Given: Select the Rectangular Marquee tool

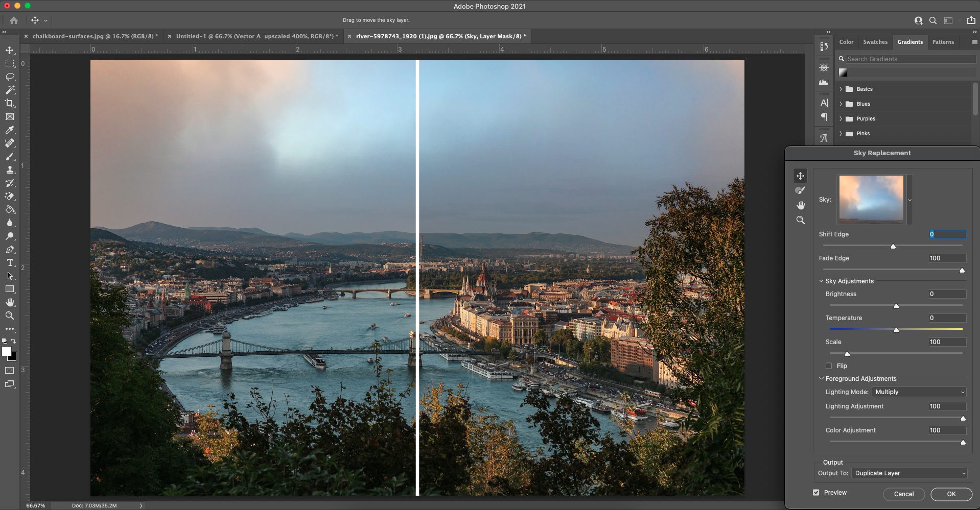Looking at the screenshot, I should click(10, 63).
